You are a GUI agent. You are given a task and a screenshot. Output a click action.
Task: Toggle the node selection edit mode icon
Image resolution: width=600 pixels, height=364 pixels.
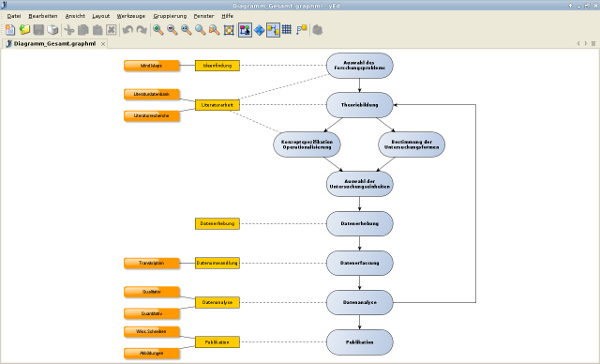coord(245,30)
